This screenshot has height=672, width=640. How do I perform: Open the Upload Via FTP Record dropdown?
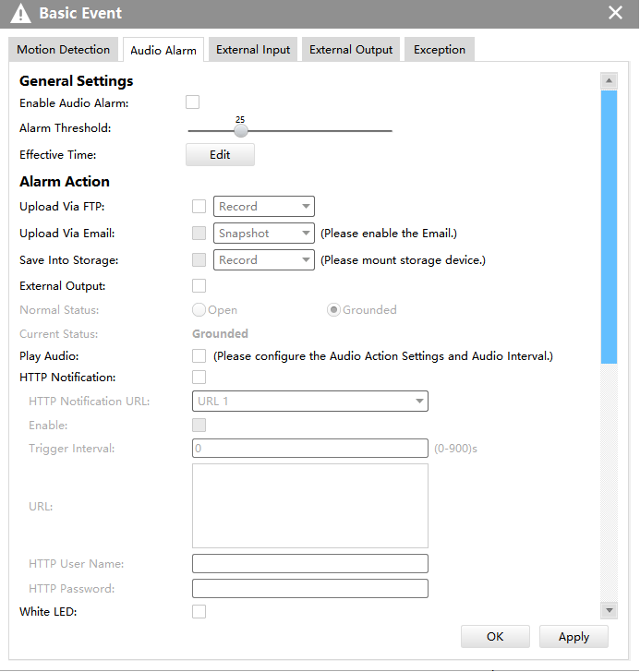(264, 207)
